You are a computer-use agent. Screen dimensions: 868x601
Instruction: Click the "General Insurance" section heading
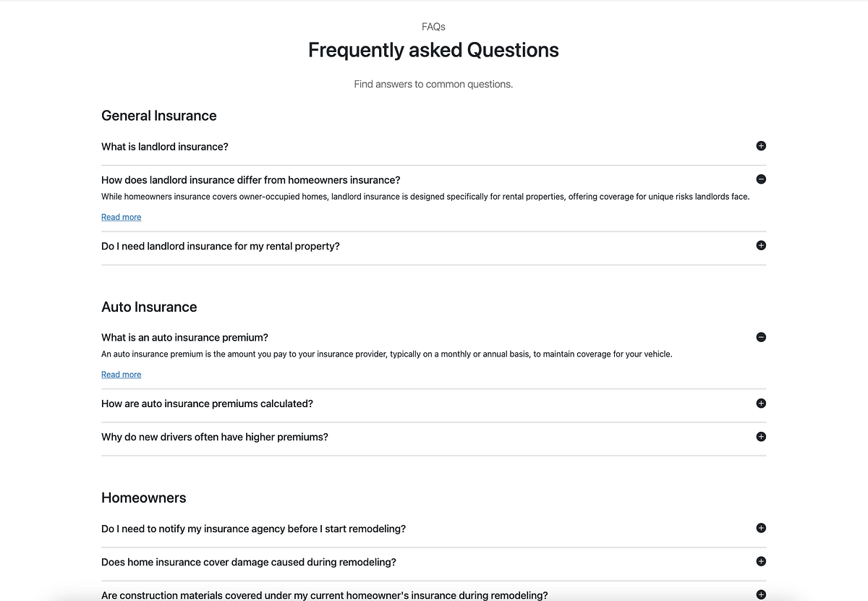click(x=158, y=115)
